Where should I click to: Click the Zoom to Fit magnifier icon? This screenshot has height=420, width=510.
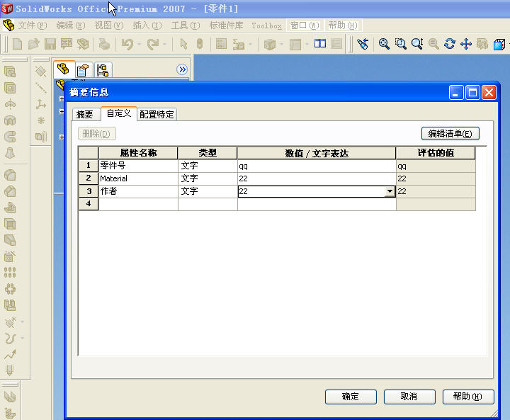[x=384, y=44]
